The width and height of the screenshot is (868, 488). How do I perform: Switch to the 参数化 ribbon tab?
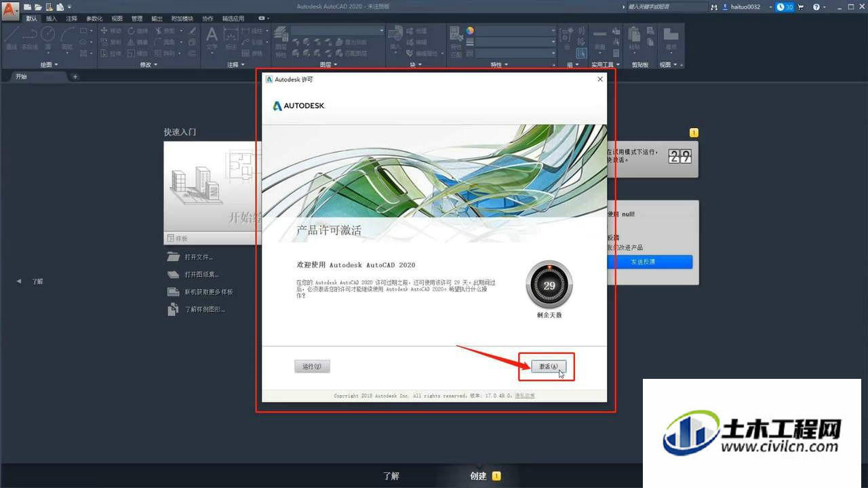coord(94,19)
